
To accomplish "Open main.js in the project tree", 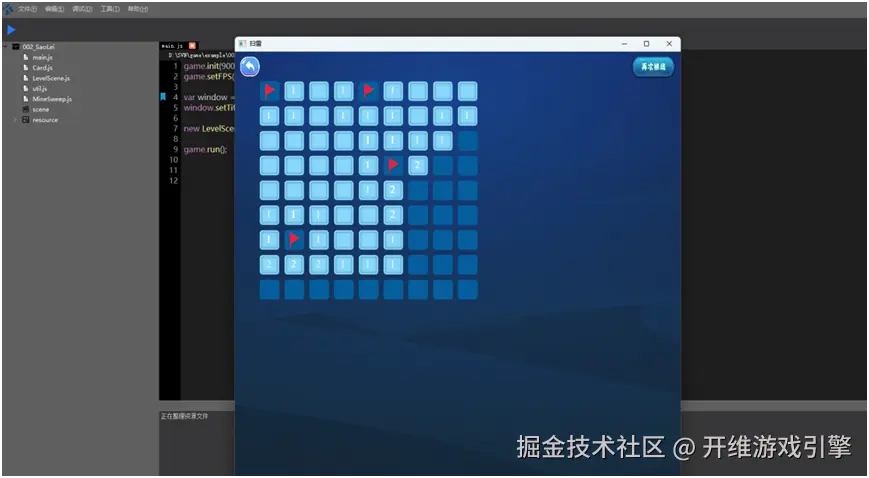I will 42,58.
